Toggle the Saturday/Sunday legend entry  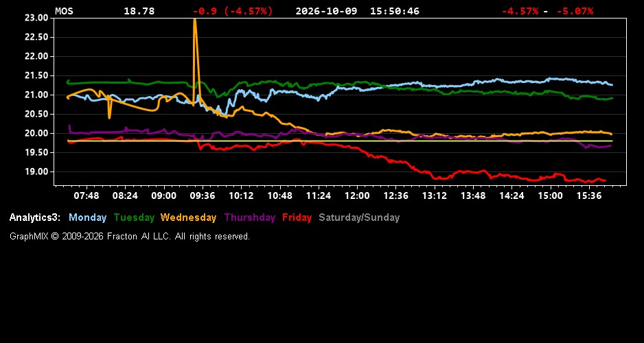click(x=359, y=218)
